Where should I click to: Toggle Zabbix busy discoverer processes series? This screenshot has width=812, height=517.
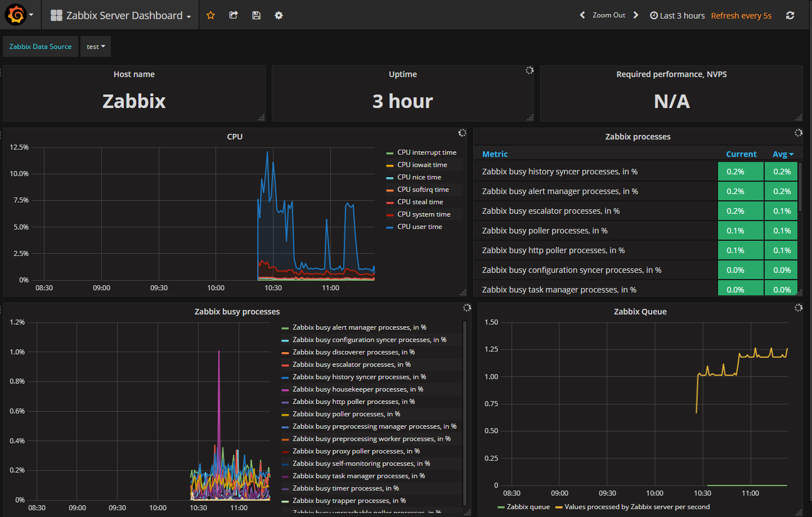pyautogui.click(x=353, y=352)
